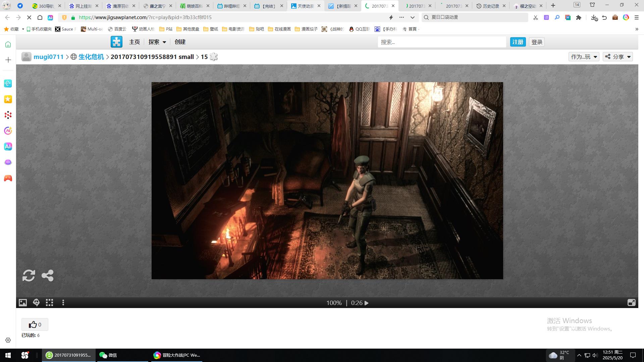The width and height of the screenshot is (644, 362).
Task: Click the AI icon next to home button
Action: 50,17
